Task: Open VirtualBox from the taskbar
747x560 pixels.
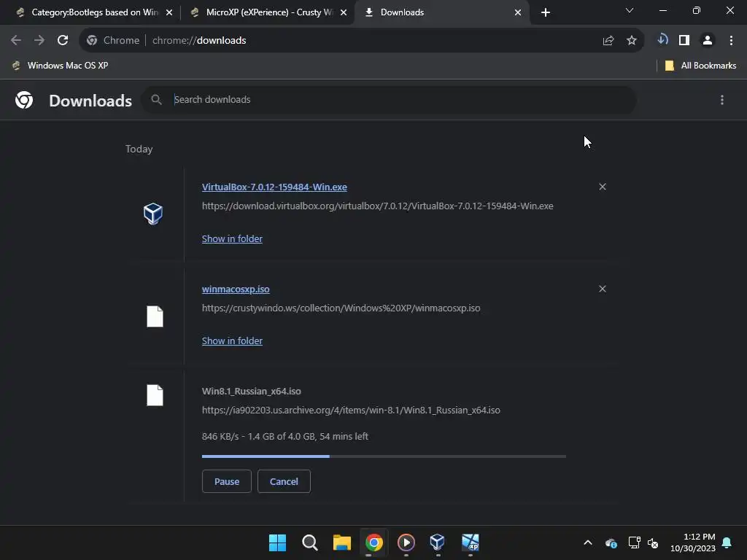Action: point(438,542)
